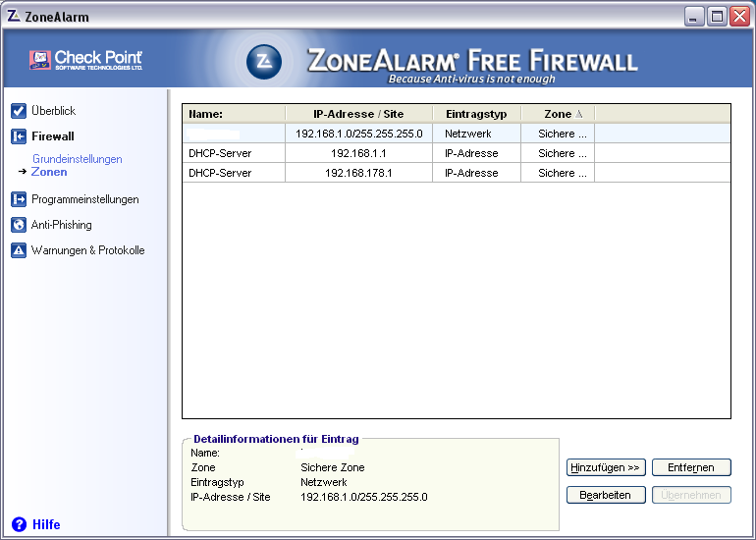
Task: Click the Hinzufügen >> button
Action: click(606, 467)
